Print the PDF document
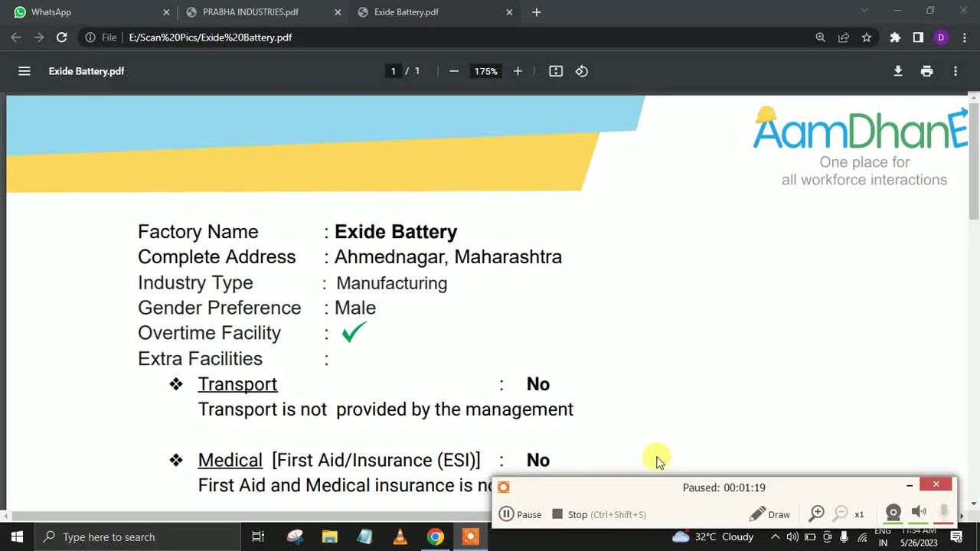This screenshot has height=551, width=980. point(927,71)
